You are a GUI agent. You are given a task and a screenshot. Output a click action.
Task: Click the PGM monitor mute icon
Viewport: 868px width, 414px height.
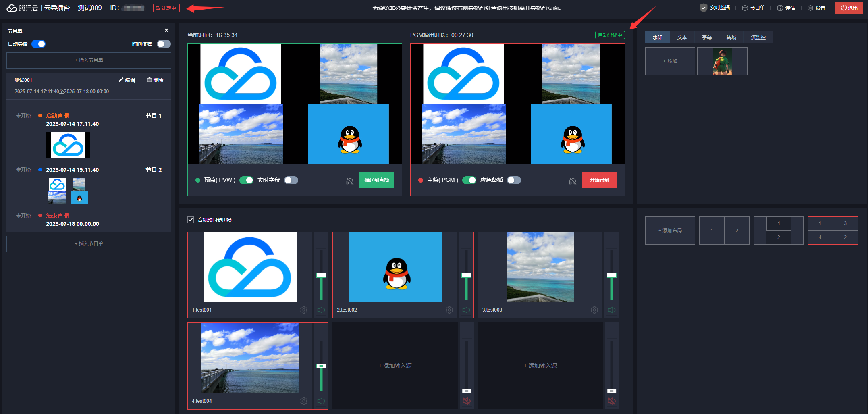573,181
